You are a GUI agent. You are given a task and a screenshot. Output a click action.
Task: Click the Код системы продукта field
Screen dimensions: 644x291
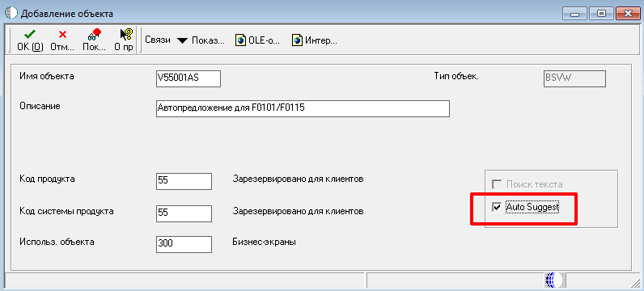point(184,214)
